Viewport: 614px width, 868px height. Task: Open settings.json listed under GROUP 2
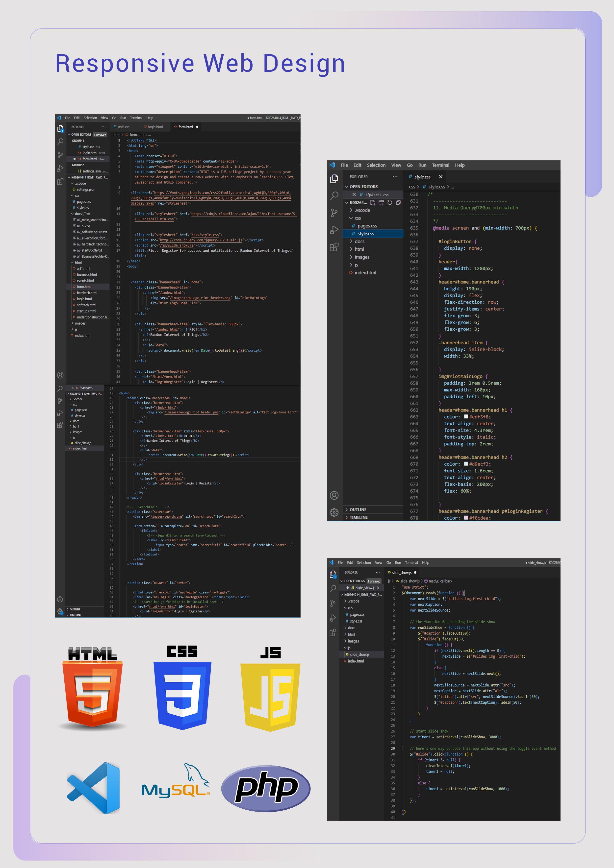point(92,171)
